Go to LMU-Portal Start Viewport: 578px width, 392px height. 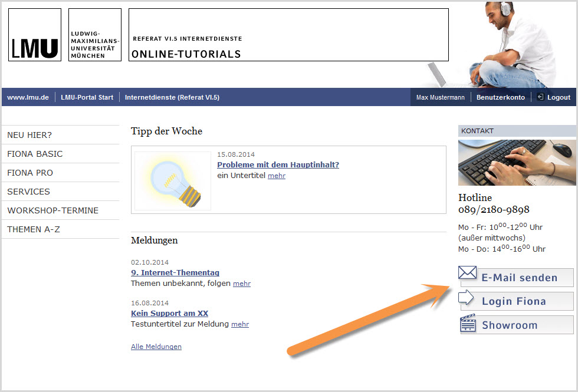(x=87, y=97)
